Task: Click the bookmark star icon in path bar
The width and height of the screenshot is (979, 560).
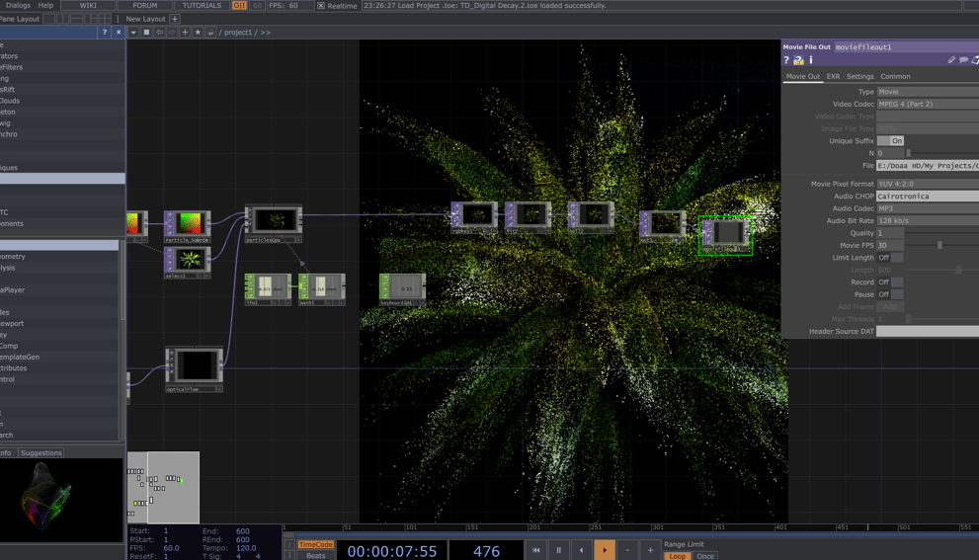Action: click(198, 32)
